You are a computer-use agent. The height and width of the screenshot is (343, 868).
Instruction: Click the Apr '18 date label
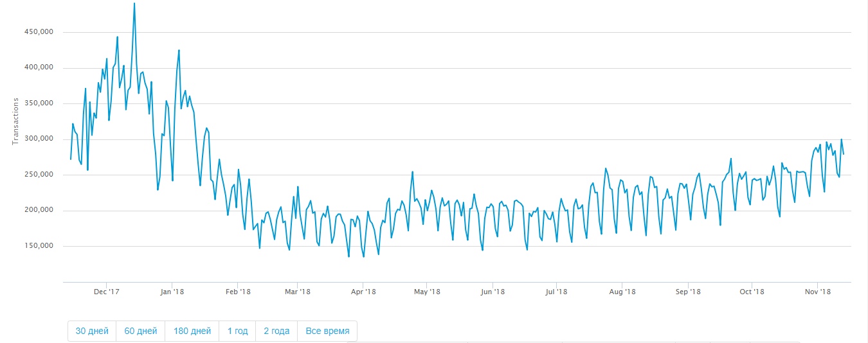(x=363, y=292)
